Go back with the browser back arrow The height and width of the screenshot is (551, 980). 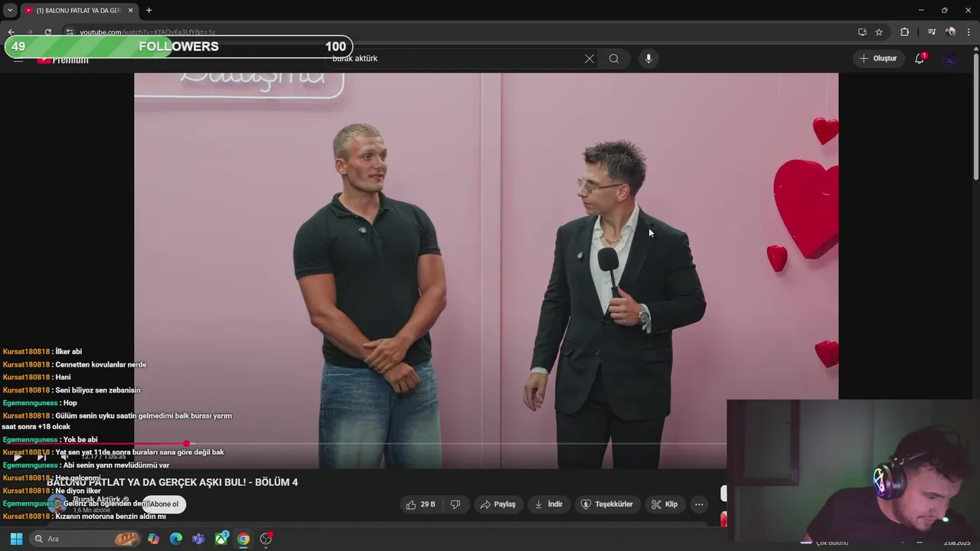(11, 32)
